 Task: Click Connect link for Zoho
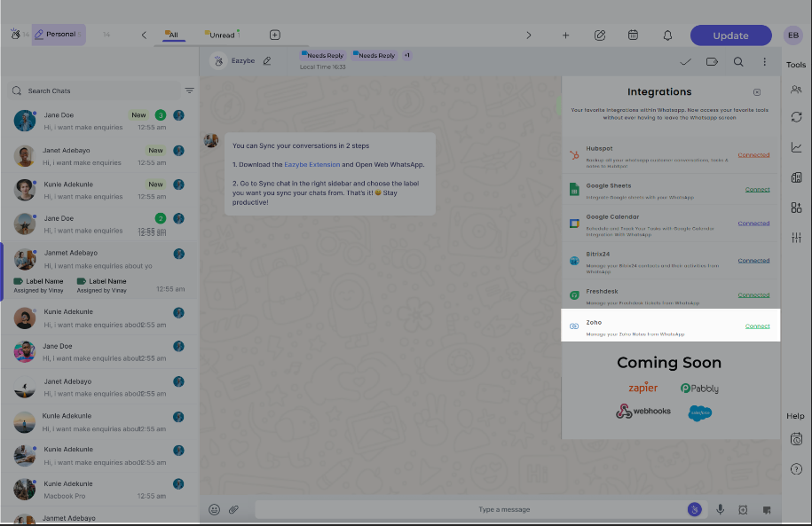(757, 326)
